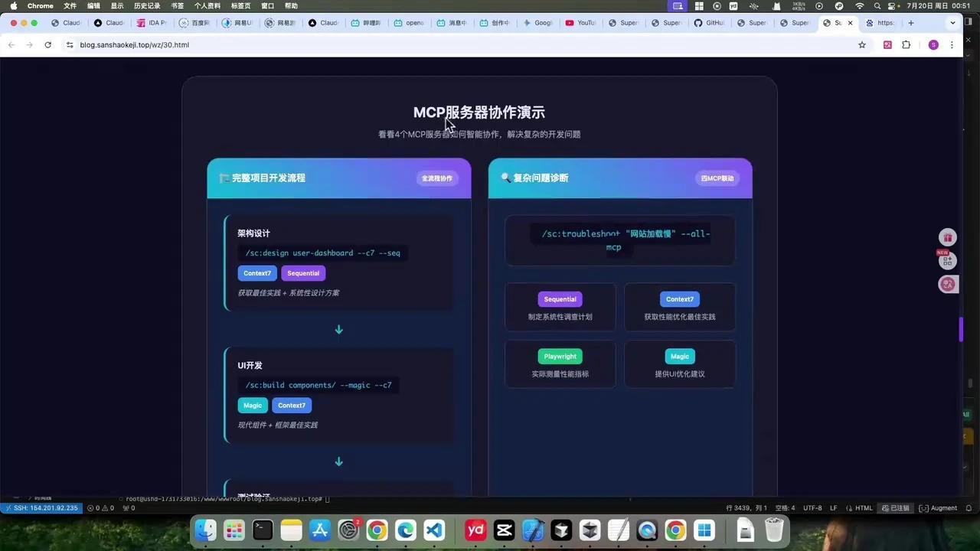Switch to the IDA Pr tab

(152, 23)
